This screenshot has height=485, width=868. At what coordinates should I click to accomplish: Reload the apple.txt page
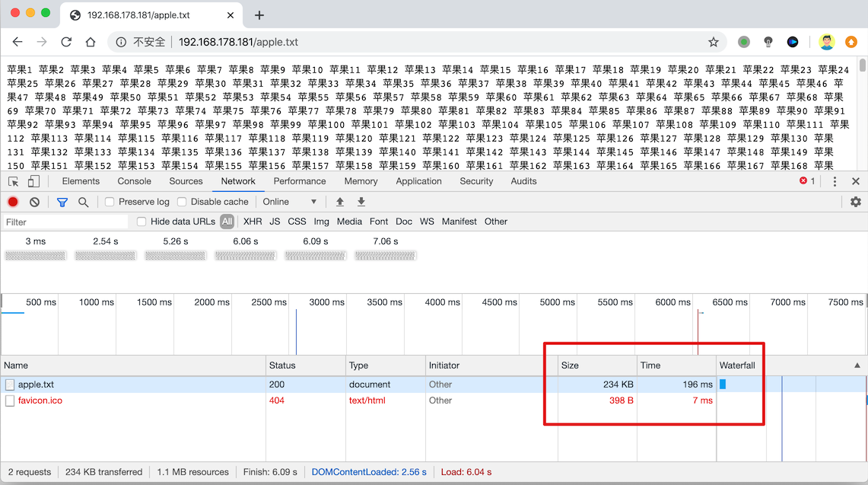pos(66,42)
